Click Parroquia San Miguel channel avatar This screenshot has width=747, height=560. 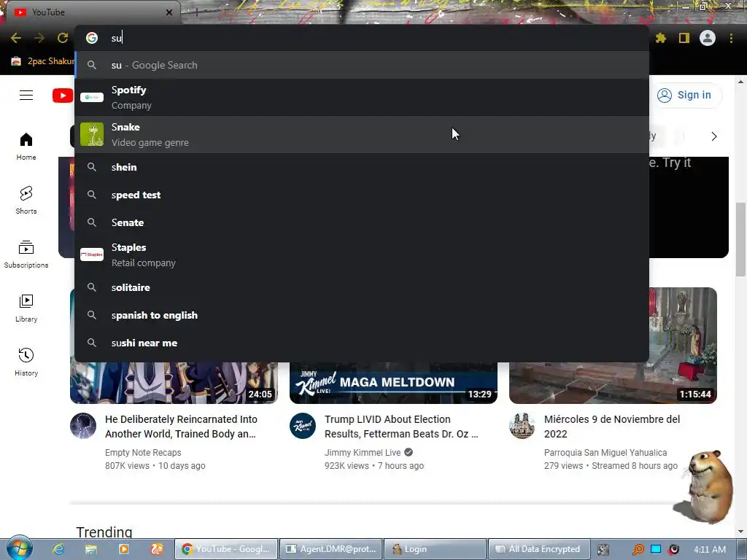click(x=522, y=425)
